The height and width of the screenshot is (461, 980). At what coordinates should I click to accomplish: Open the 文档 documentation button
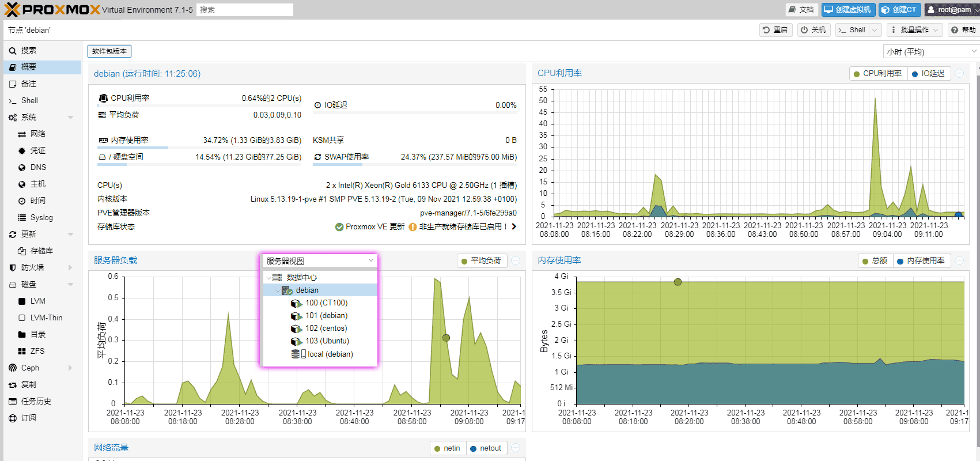pyautogui.click(x=801, y=10)
